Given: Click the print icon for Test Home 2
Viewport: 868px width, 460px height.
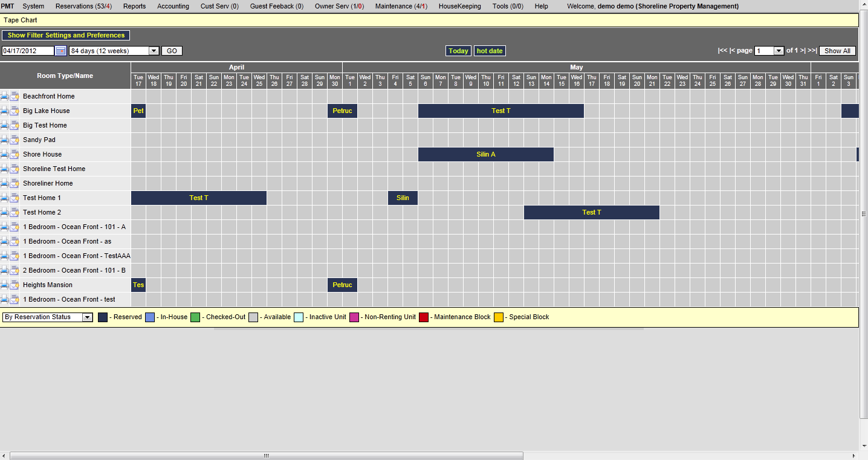Looking at the screenshot, I should click(x=4, y=212).
